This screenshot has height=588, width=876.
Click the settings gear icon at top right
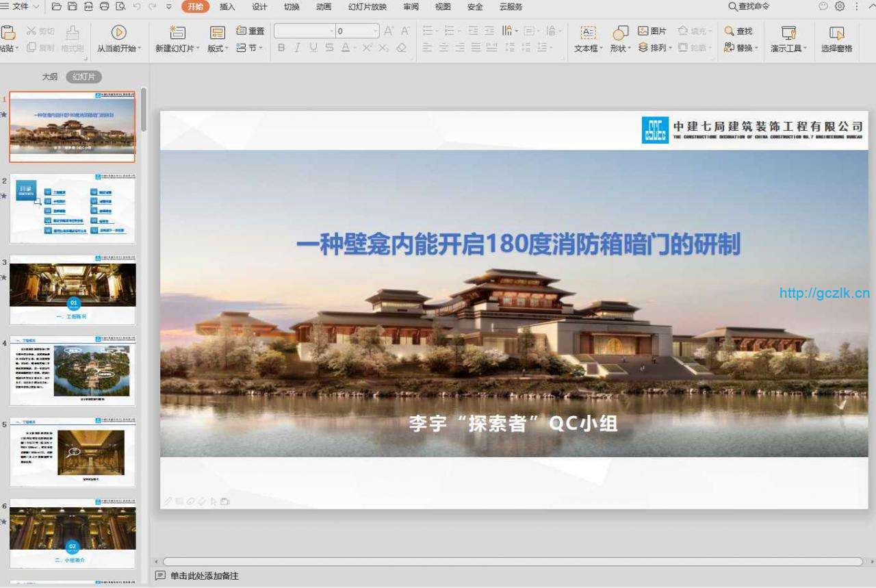[840, 6]
